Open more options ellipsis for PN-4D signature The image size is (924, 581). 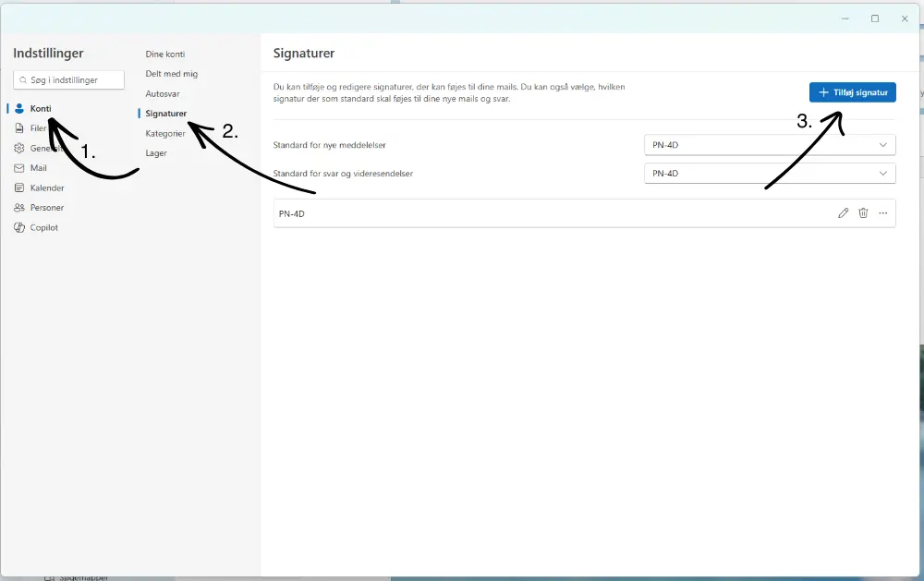(882, 213)
